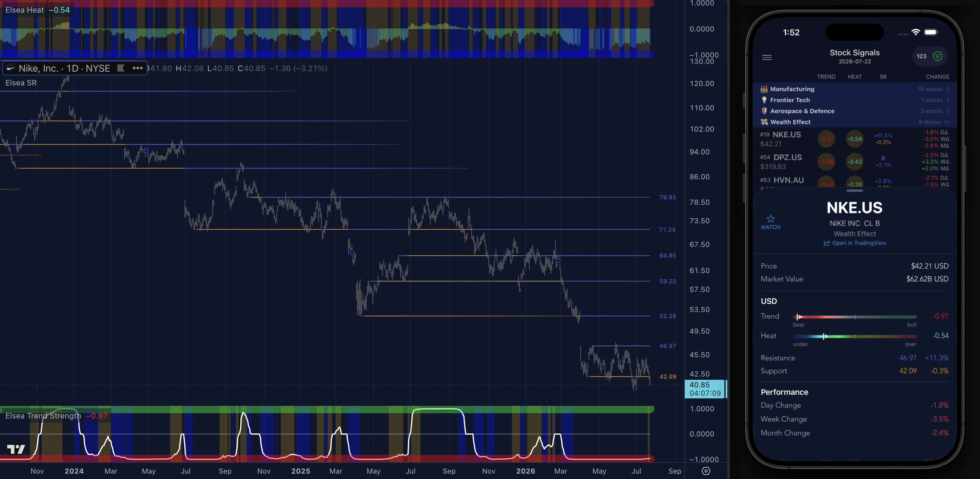
Task: Click the star WATCH icon
Action: [770, 222]
